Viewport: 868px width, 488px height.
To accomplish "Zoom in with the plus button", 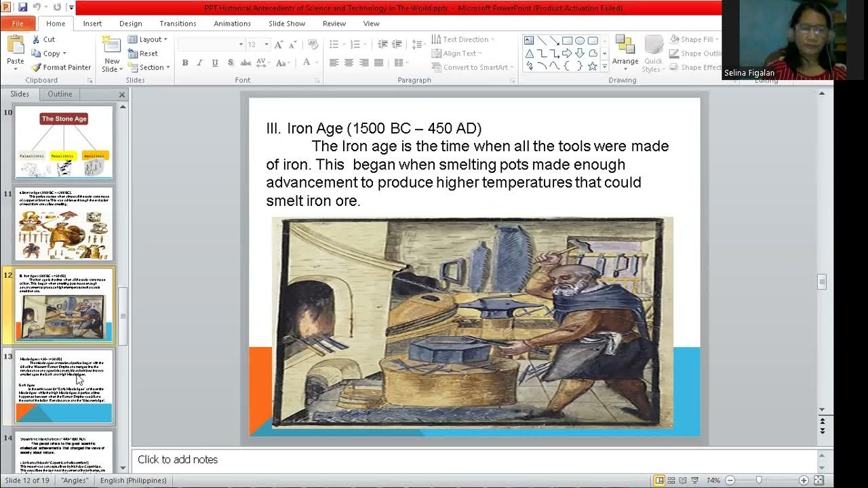I will click(804, 481).
